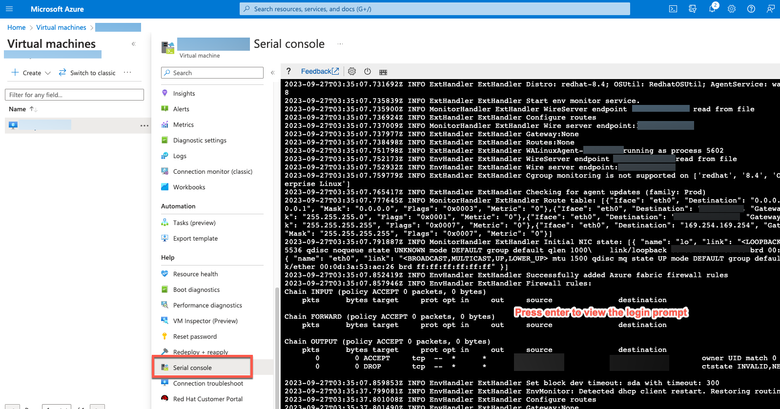
Task: Open the Directories and subscriptions filter icon
Action: pyautogui.click(x=692, y=9)
